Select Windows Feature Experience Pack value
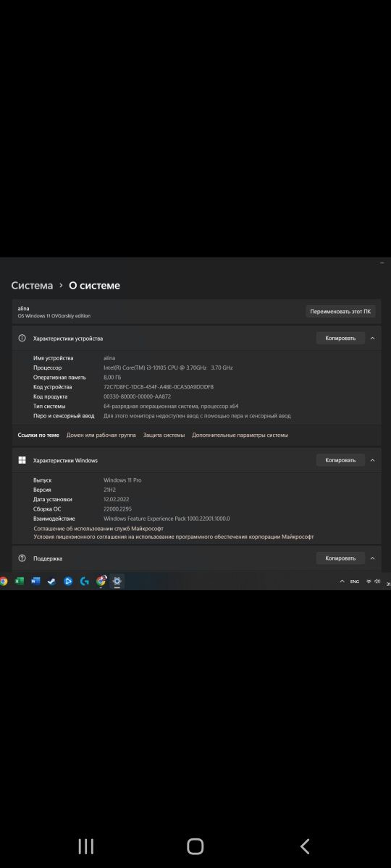Viewport: 391px width, 868px height. click(x=167, y=519)
